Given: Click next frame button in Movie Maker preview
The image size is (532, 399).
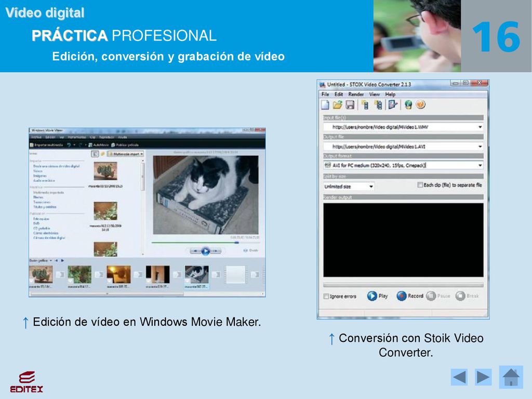Looking at the screenshot, I should coord(216,251).
